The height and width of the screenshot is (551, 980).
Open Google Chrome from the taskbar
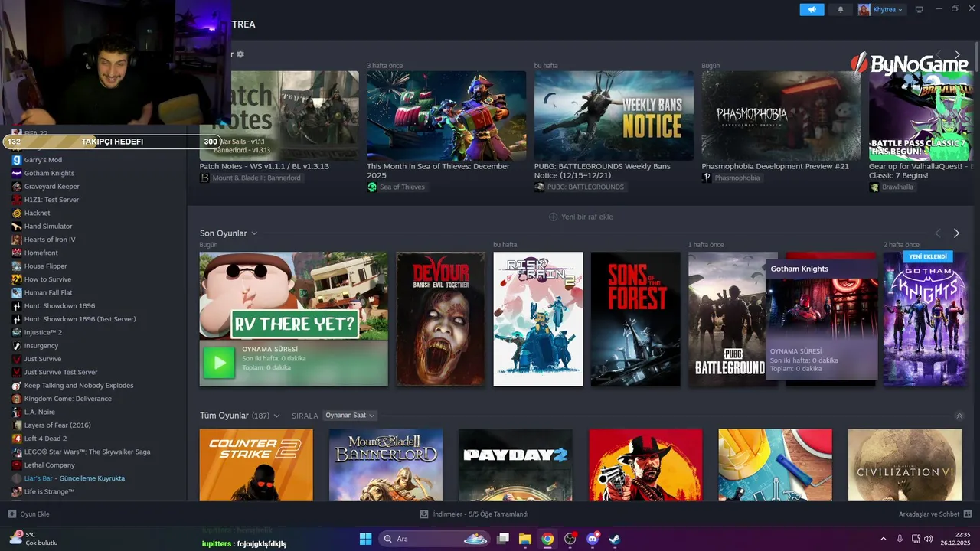point(547,539)
